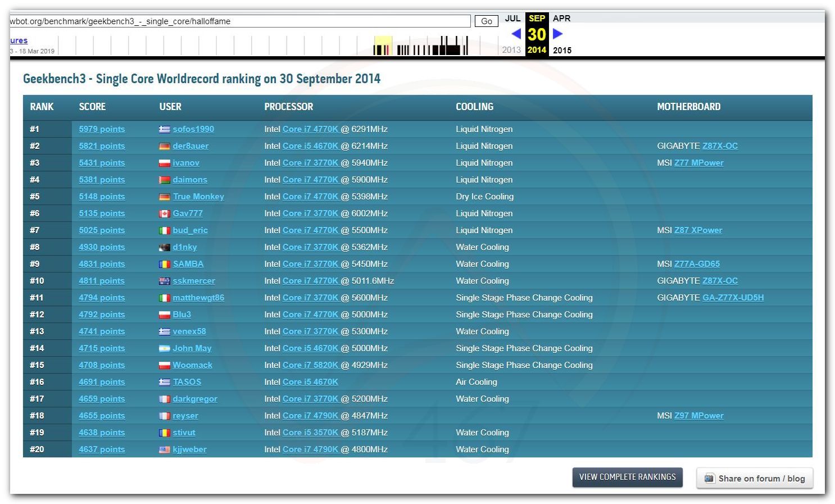The image size is (835, 504).
Task: Click the camera icon on Share button
Action: (709, 478)
